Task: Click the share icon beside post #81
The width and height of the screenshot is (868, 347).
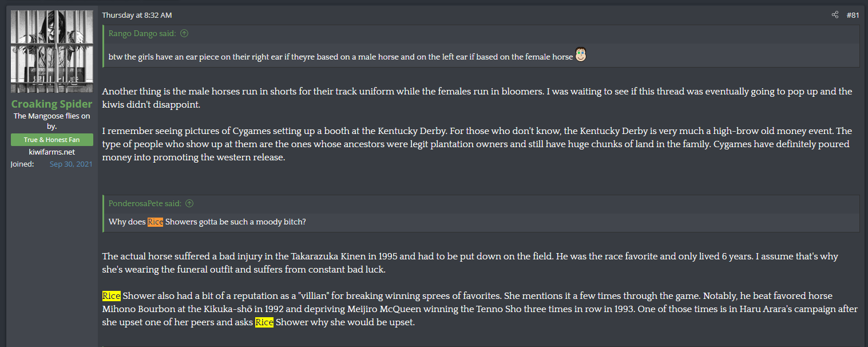Action: (x=835, y=15)
